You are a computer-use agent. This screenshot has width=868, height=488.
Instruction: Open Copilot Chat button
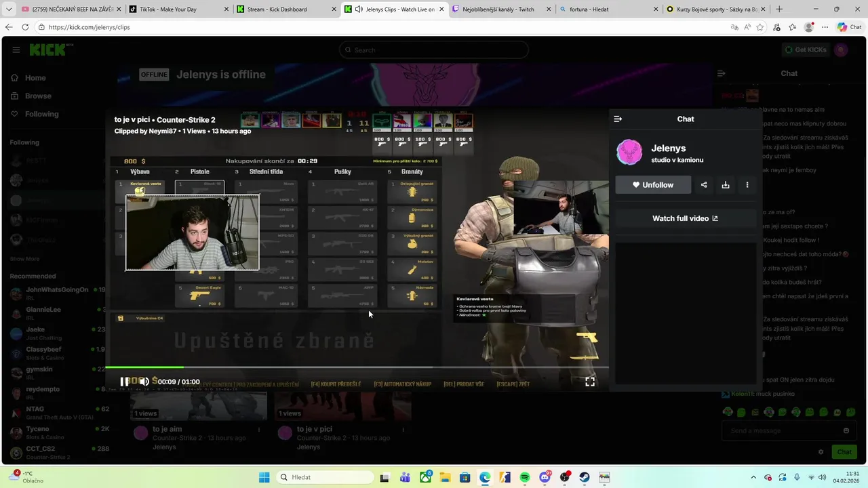pyautogui.click(x=851, y=27)
